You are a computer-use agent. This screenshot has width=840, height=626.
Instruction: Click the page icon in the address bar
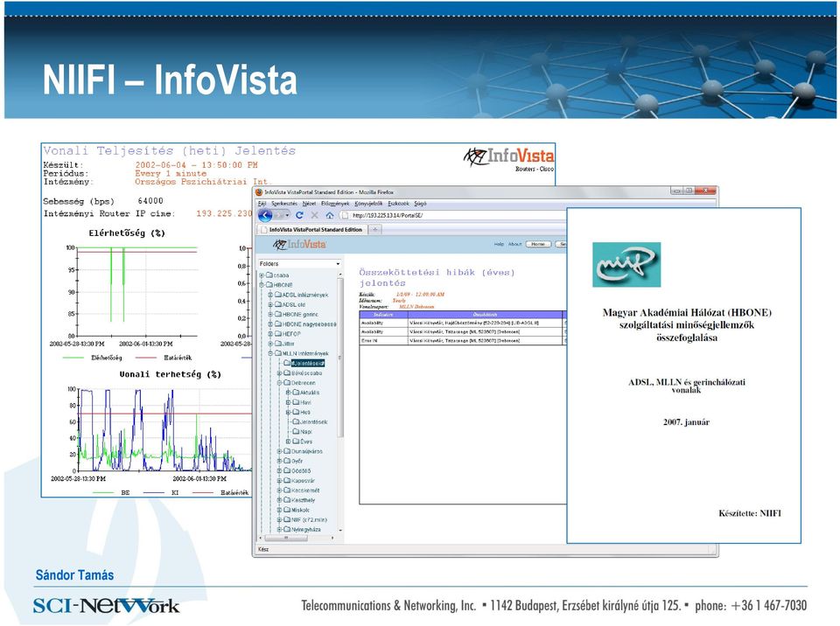click(x=345, y=215)
